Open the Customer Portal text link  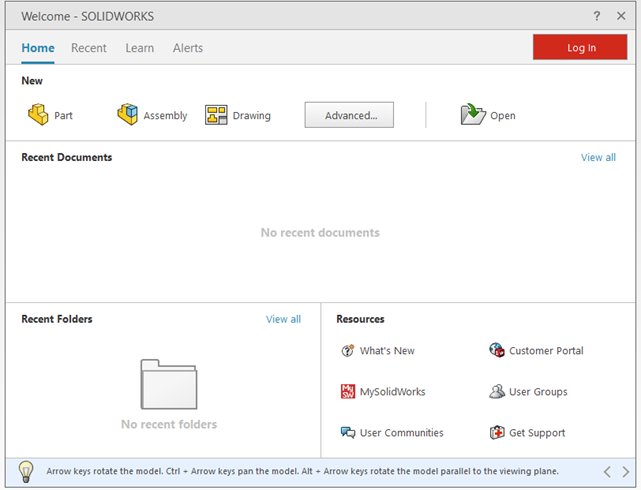pos(546,351)
